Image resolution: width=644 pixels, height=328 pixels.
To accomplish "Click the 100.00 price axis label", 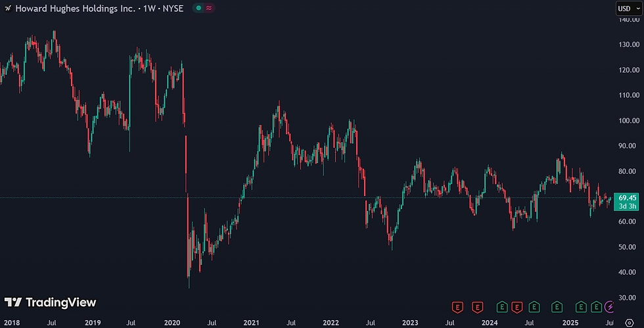I will click(x=629, y=120).
